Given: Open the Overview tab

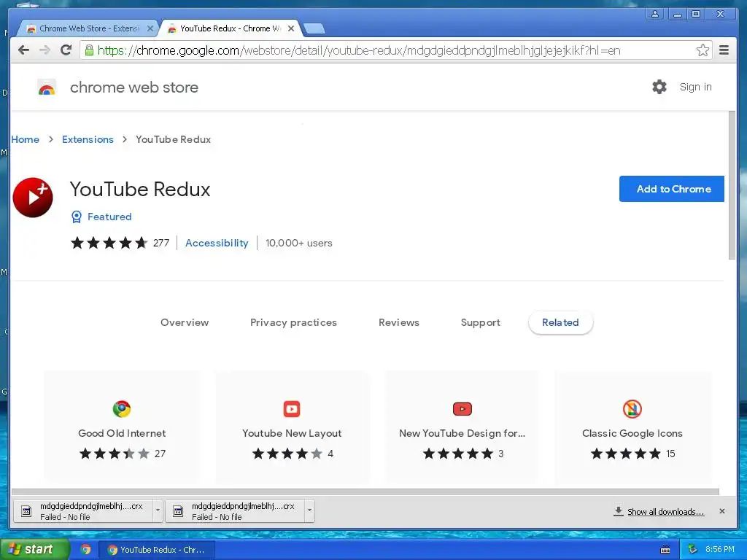Looking at the screenshot, I should (x=185, y=322).
